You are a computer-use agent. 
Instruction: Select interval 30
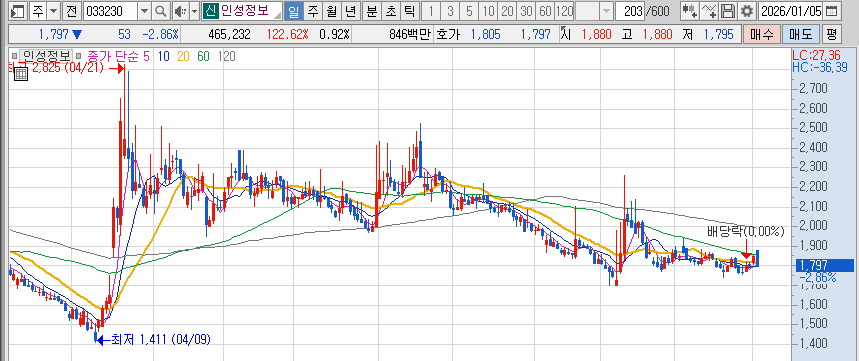(526, 10)
